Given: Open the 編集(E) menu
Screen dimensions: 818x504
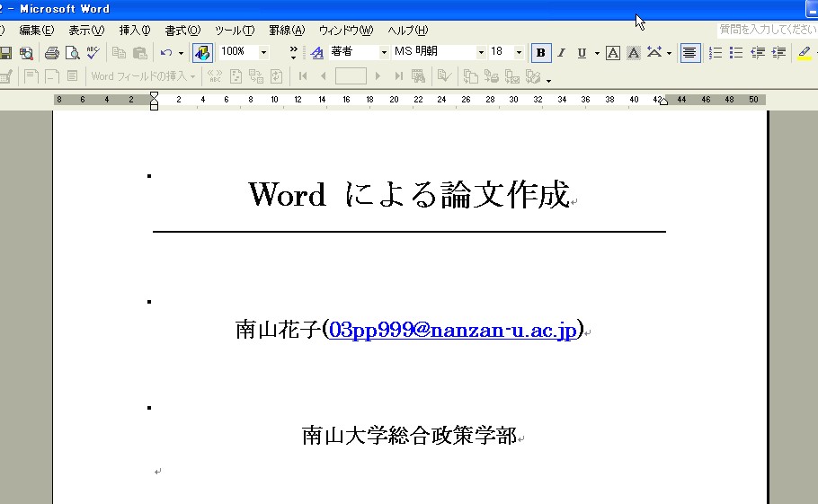Looking at the screenshot, I should [37, 31].
